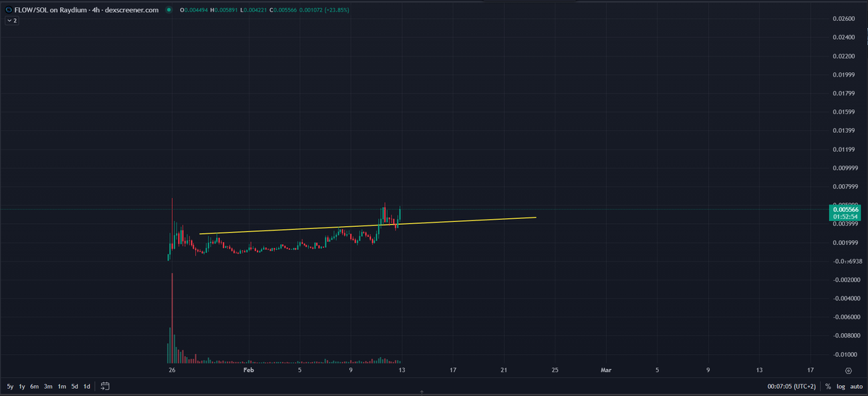868x396 pixels.
Task: Click the tall red volume bar
Action: coord(172,318)
